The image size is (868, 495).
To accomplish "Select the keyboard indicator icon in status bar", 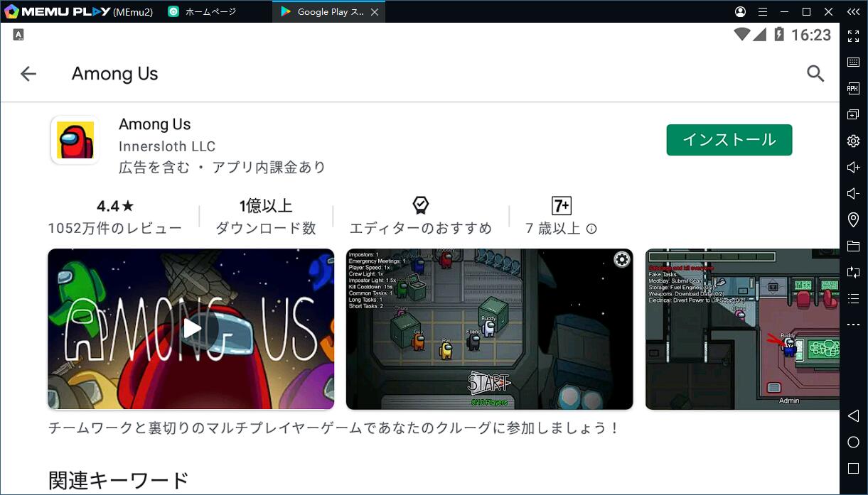I will click(18, 34).
